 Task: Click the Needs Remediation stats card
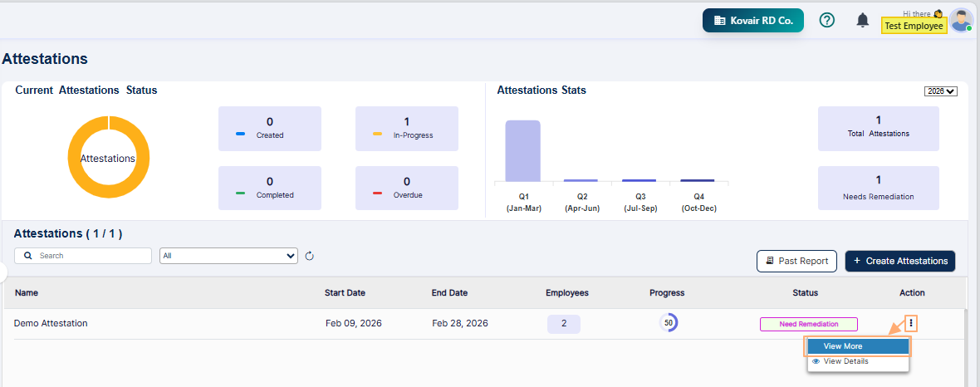tap(878, 188)
